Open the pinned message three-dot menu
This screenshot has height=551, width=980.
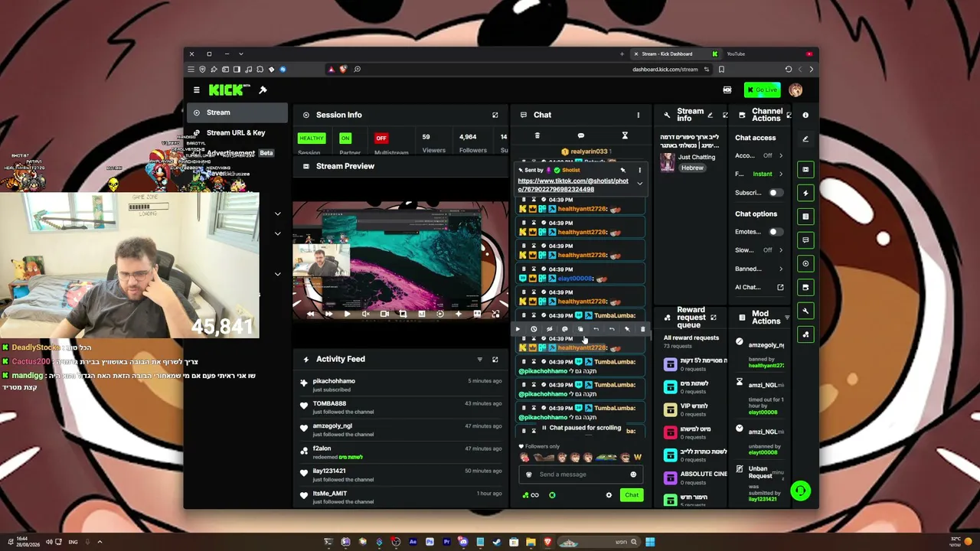[x=639, y=170]
